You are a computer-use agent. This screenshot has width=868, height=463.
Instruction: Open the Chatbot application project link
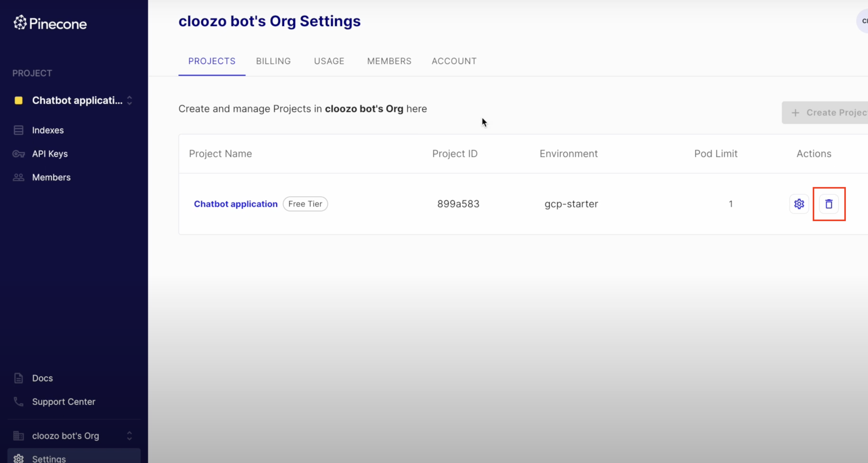click(235, 204)
